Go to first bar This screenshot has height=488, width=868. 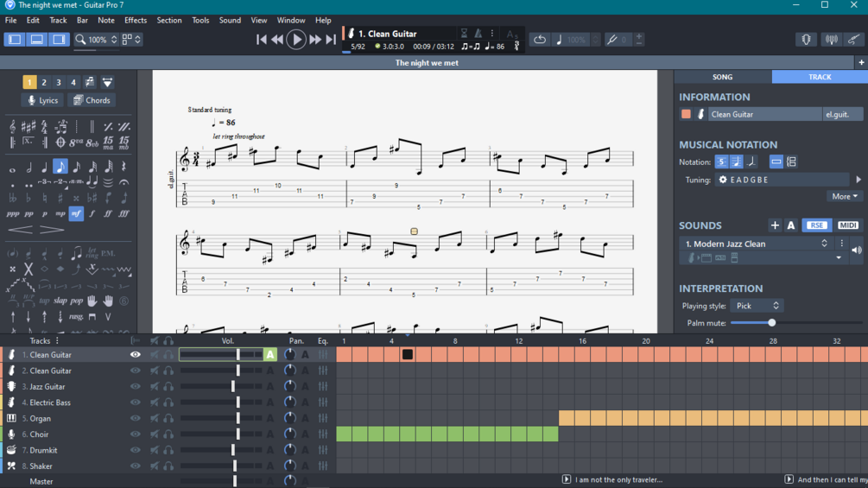pos(262,39)
